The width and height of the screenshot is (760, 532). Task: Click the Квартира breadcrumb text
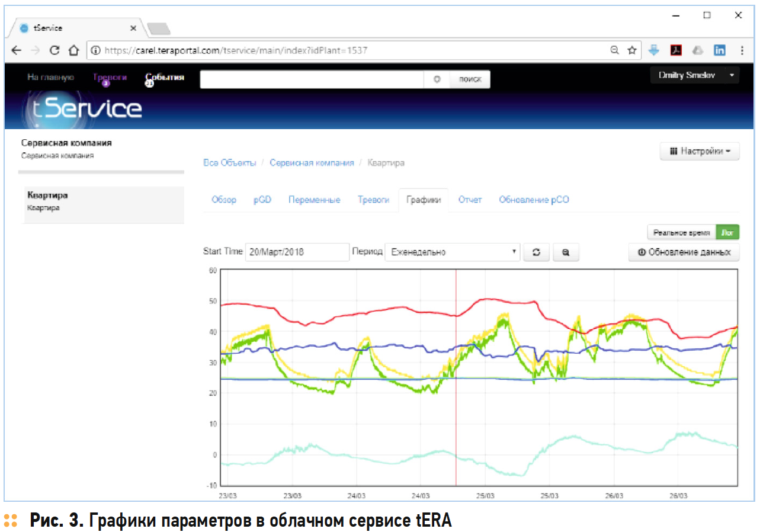[386, 162]
